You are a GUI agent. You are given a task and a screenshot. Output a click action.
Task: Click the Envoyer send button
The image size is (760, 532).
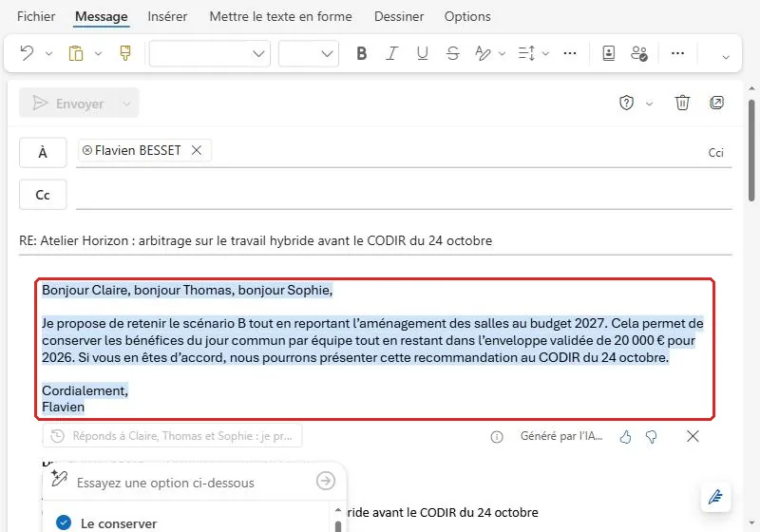click(68, 104)
